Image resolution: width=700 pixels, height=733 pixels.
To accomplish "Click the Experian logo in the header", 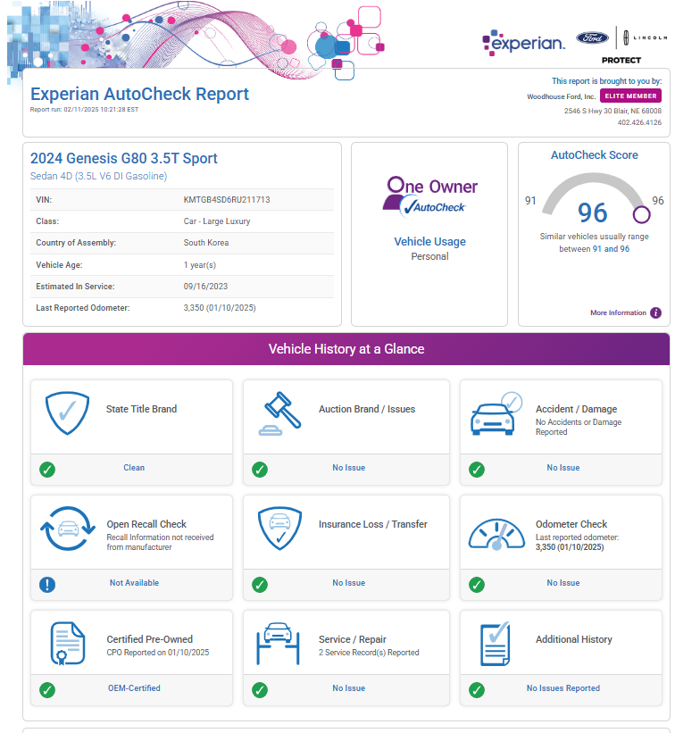I will click(x=523, y=42).
